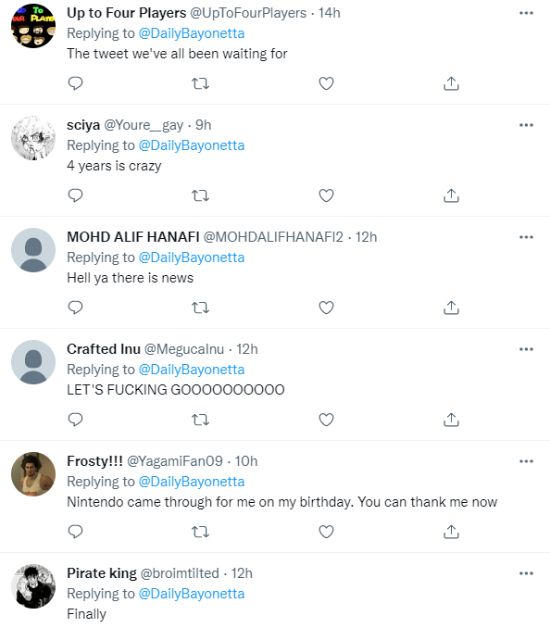Open Frosty!!!'s profile picture

[33, 474]
